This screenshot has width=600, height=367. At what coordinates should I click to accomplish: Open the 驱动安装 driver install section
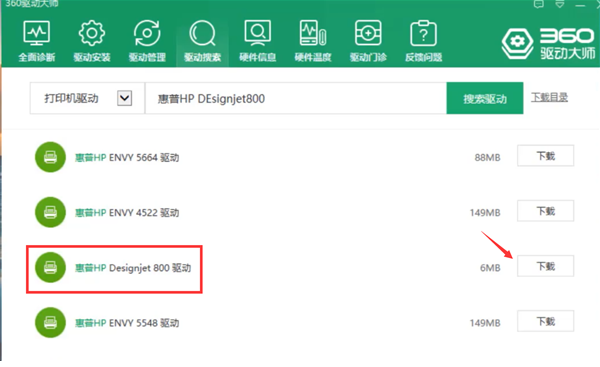[92, 41]
